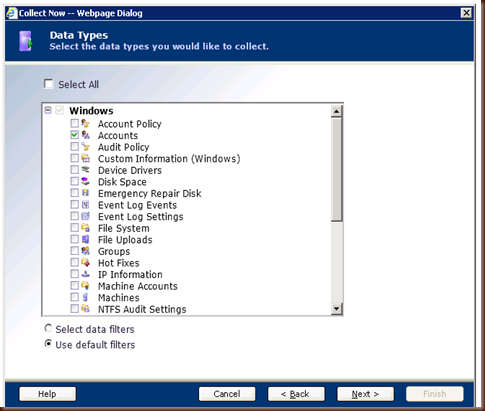Check the IP Information checkbox

tap(75, 274)
